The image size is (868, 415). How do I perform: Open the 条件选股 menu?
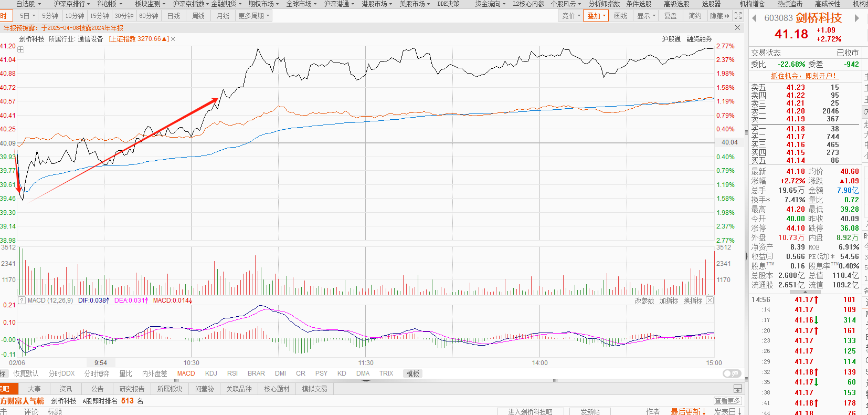[639, 4]
